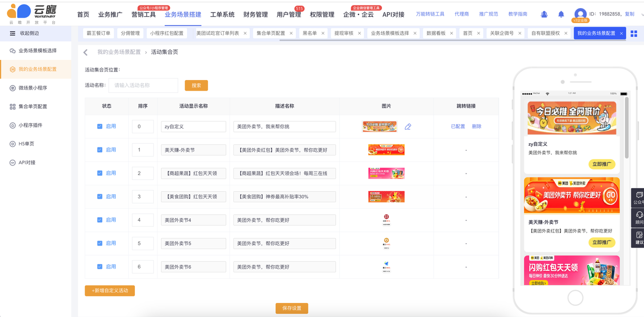
Task: Click 删除 for the zy自定义 row
Action: pos(476,127)
